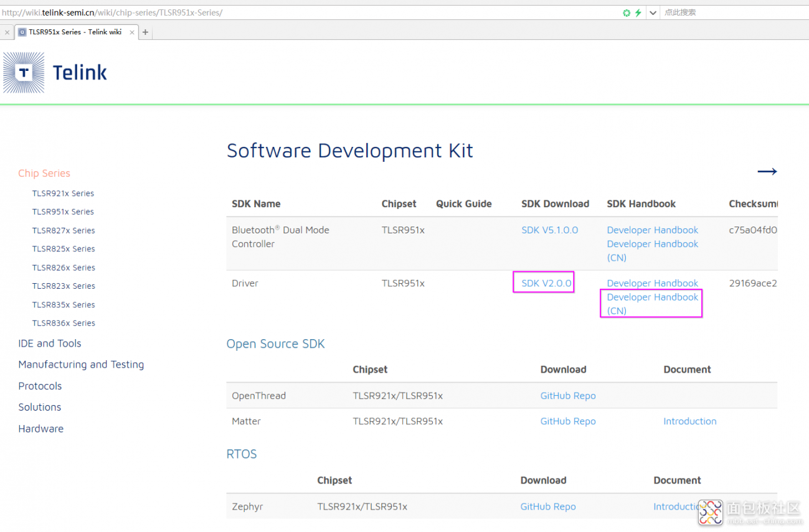Image resolution: width=809 pixels, height=532 pixels.
Task: Close the TLSR951x Series tab
Action: [132, 32]
